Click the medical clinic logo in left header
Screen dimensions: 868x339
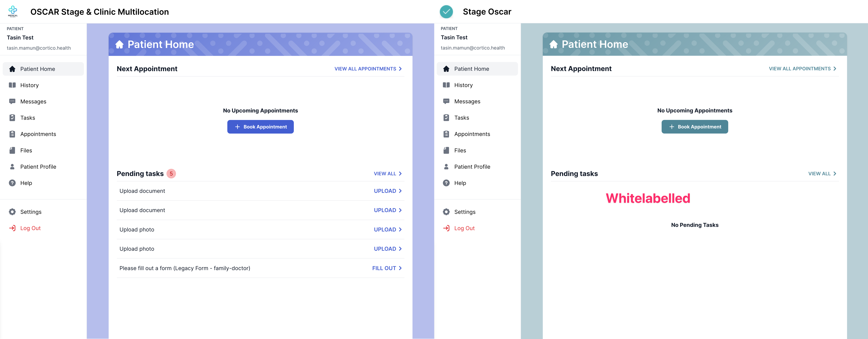point(13,11)
